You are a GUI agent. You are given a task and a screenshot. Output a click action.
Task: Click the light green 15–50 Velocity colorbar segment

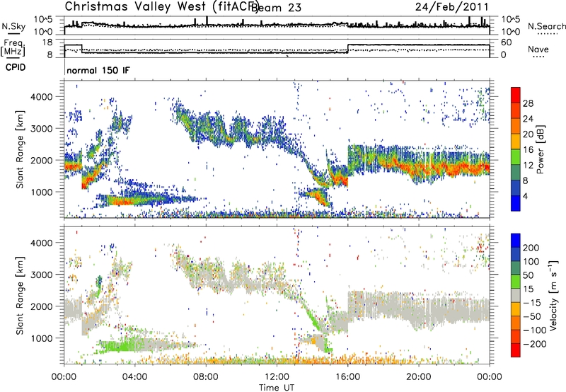coord(516,282)
